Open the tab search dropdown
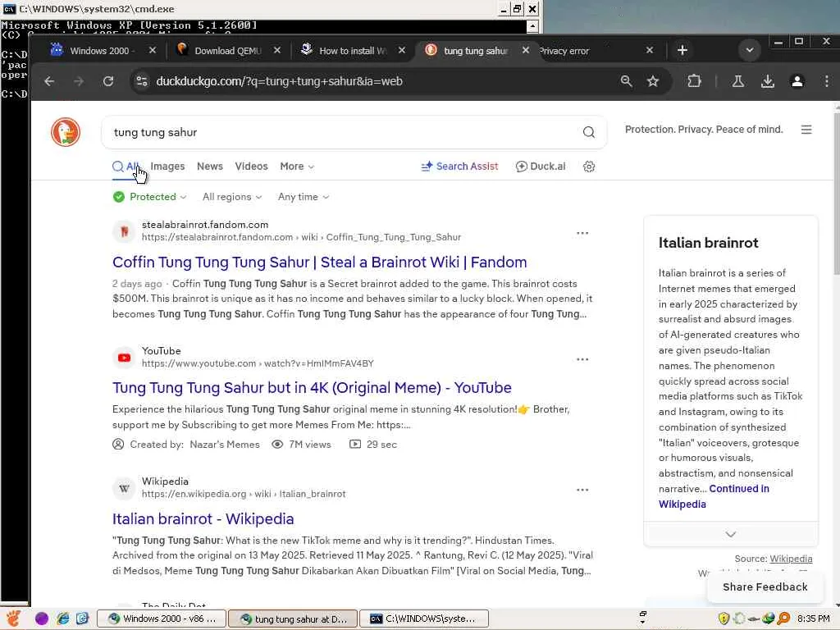Viewport: 840px width, 630px height. pos(750,50)
